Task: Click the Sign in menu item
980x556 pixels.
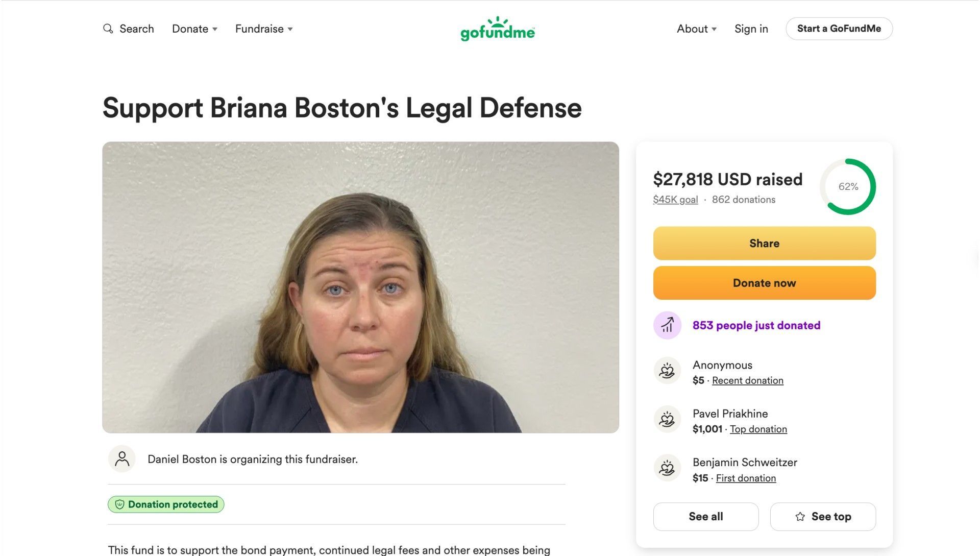Action: (x=751, y=29)
